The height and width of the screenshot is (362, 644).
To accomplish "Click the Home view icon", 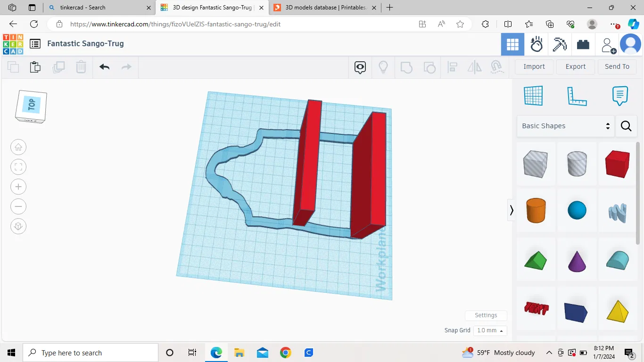I will tap(18, 147).
